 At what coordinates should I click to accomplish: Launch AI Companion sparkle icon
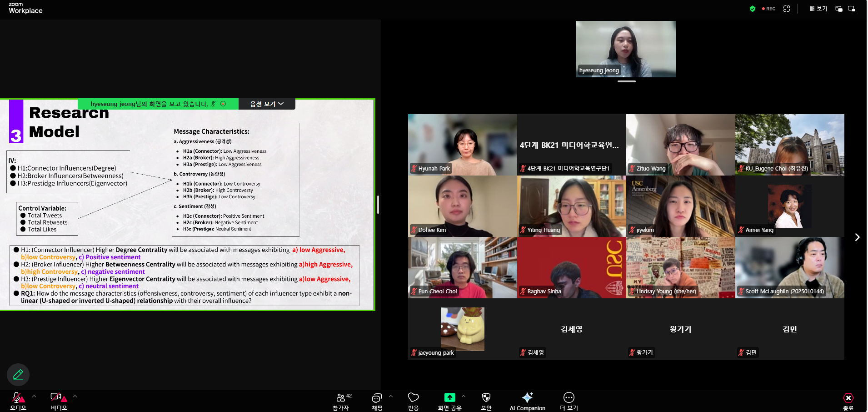pos(527,401)
